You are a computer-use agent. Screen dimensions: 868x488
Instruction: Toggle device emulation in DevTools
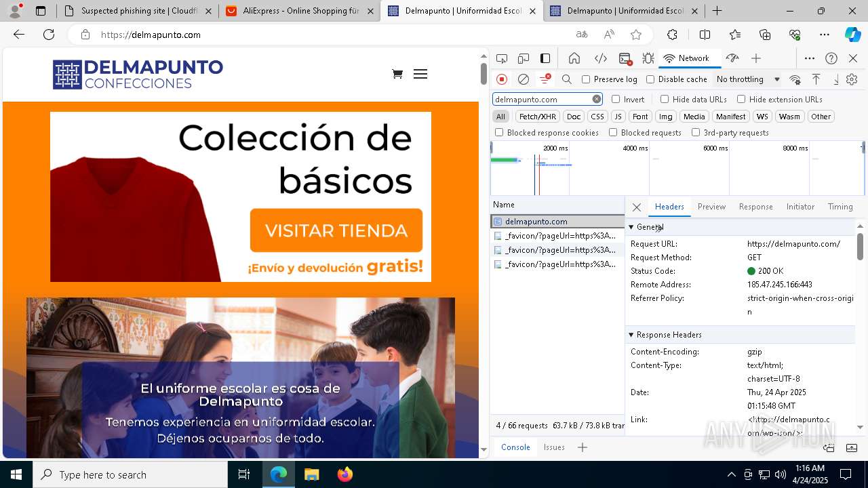(524, 58)
